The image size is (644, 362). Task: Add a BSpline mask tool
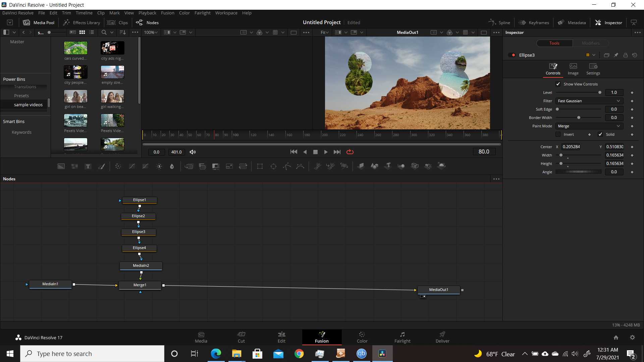tap(300, 166)
